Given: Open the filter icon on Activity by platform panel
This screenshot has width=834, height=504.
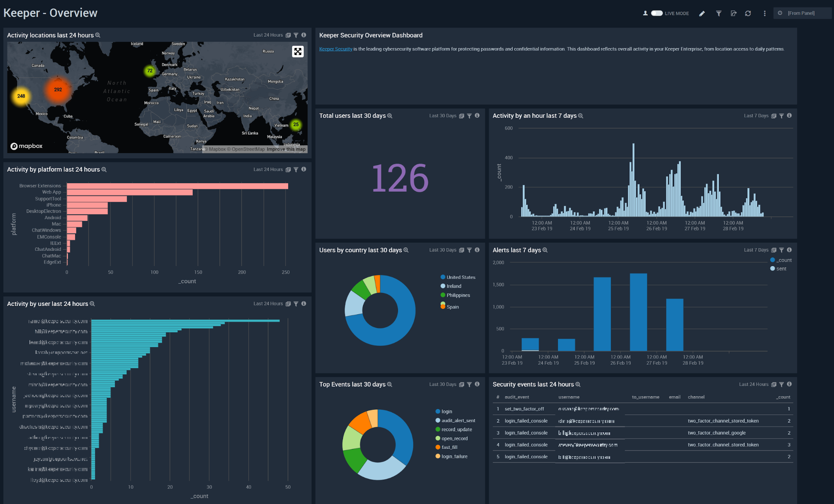Looking at the screenshot, I should [x=296, y=169].
